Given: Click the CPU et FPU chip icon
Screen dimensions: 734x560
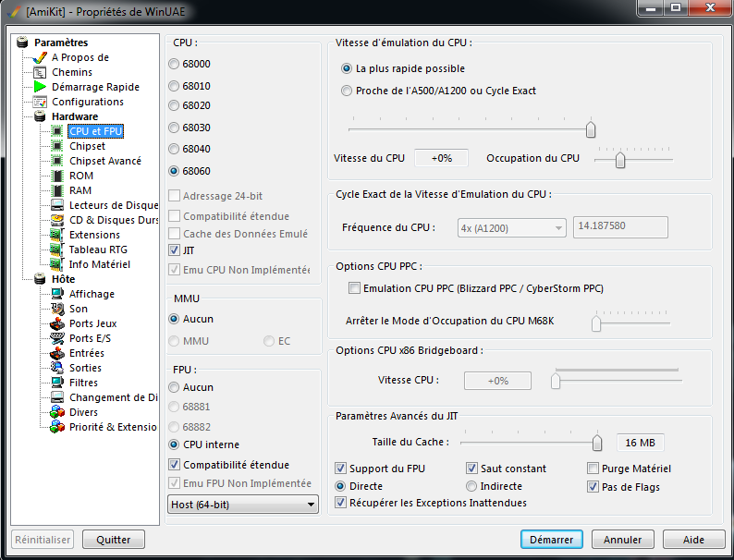Looking at the screenshot, I should [57, 131].
